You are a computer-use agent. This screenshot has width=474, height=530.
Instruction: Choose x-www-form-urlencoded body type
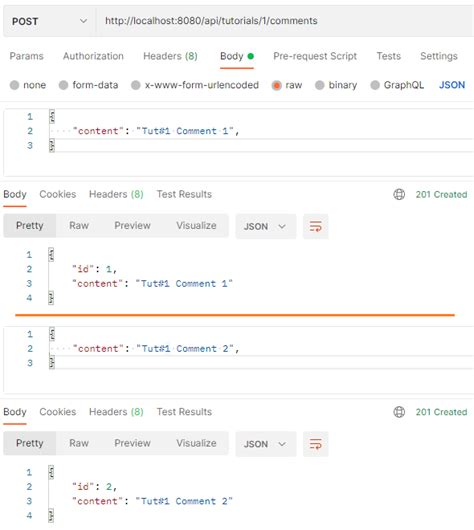136,85
